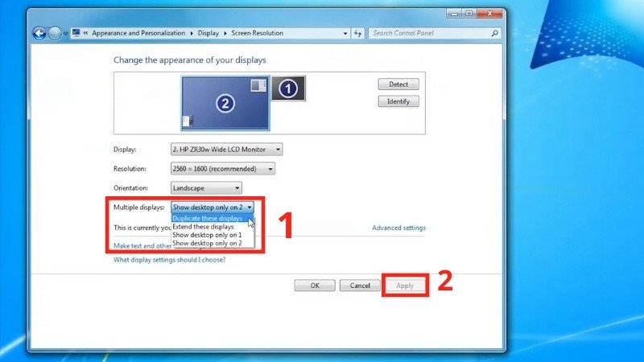Click the Back navigation arrow button
Image resolution: width=644 pixels, height=362 pixels.
pos(39,33)
